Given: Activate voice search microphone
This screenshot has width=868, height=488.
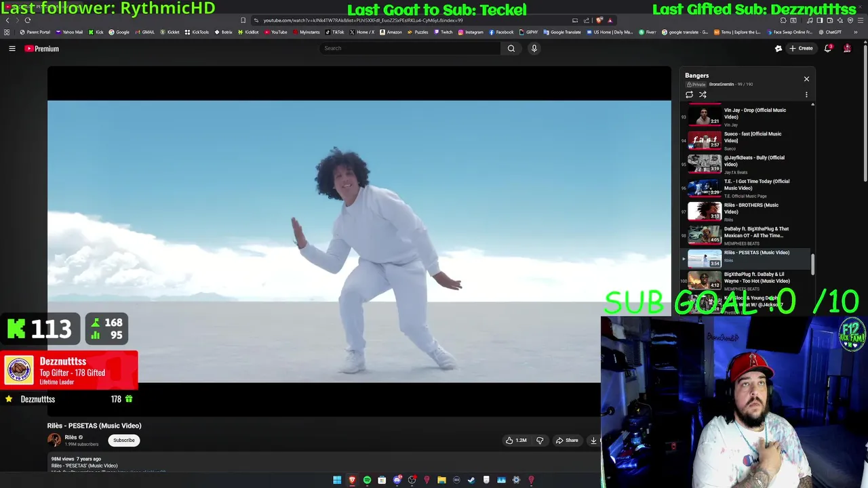Looking at the screenshot, I should click(534, 48).
